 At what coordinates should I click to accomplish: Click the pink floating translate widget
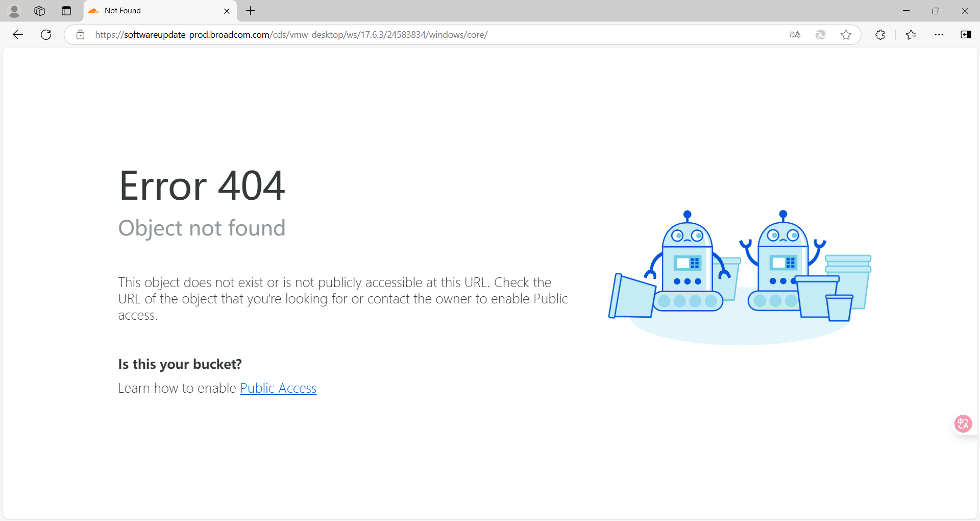pyautogui.click(x=963, y=423)
